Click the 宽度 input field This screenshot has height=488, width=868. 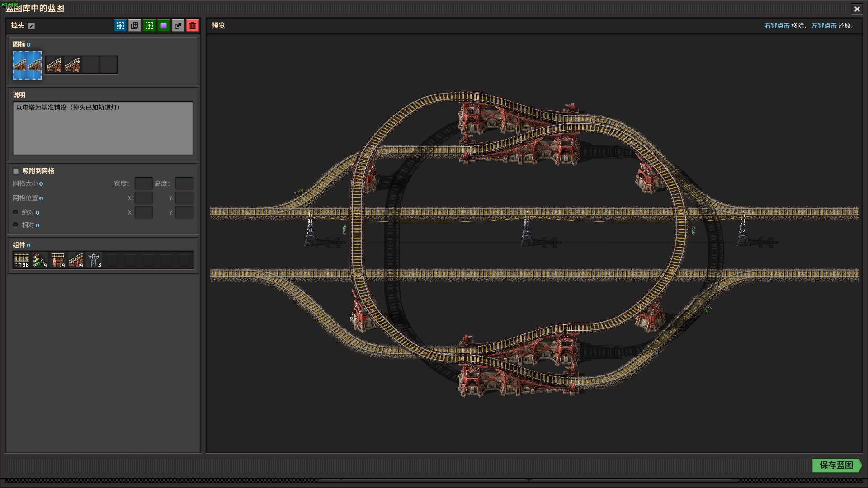coord(144,183)
